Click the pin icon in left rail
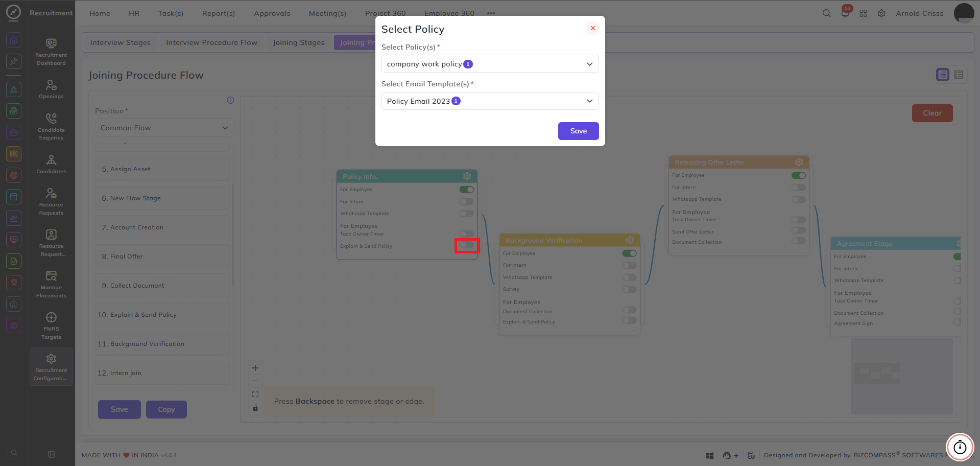The width and height of the screenshot is (980, 466). (14, 61)
